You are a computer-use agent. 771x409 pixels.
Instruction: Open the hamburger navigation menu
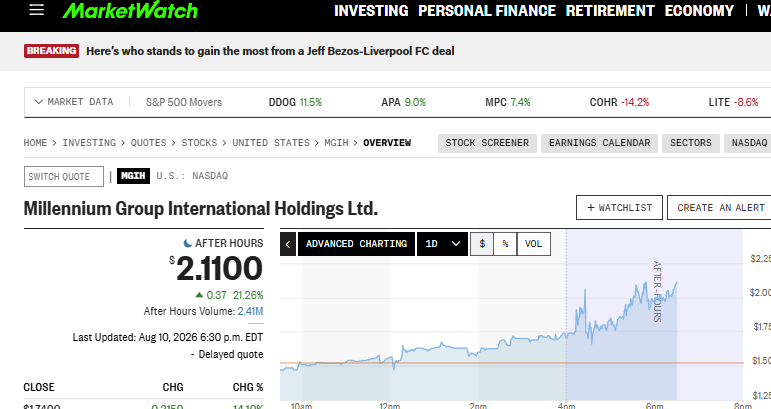coord(36,10)
